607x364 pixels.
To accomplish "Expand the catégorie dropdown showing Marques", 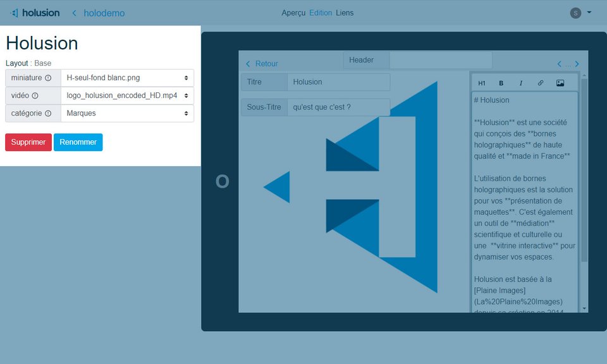I will coord(127,113).
